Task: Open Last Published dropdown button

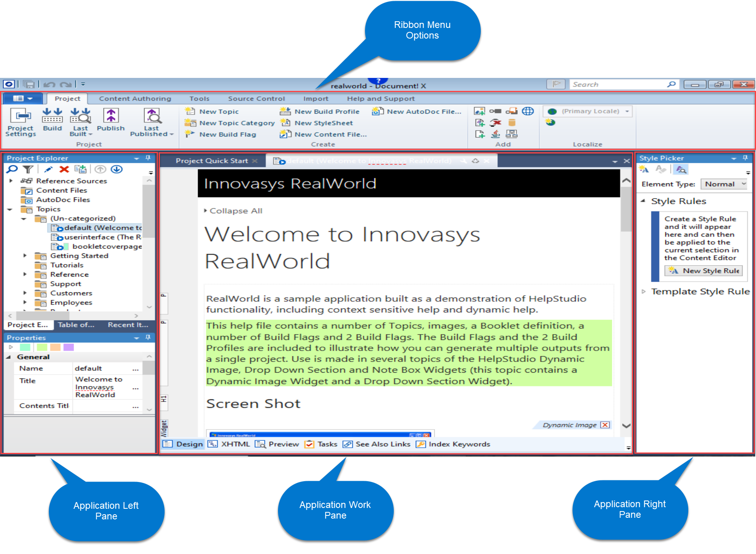Action: coord(152,122)
